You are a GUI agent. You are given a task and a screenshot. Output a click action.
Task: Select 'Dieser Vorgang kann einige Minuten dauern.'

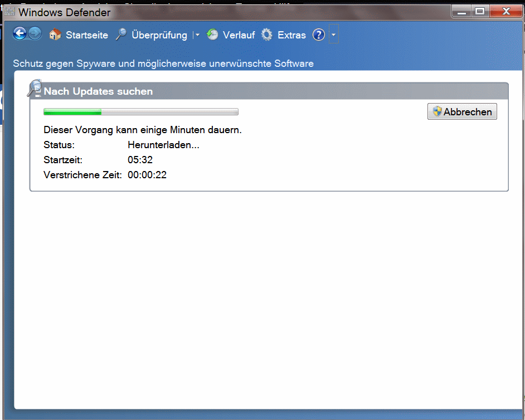(143, 130)
